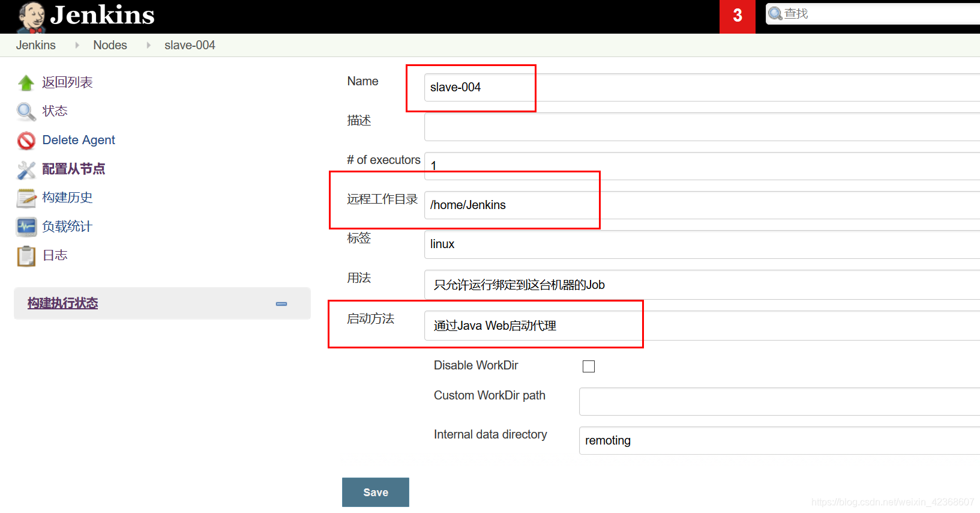Expand the arrow after Jenkins breadcrumb
Image resolution: width=980 pixels, height=513 pixels.
pyautogui.click(x=77, y=45)
